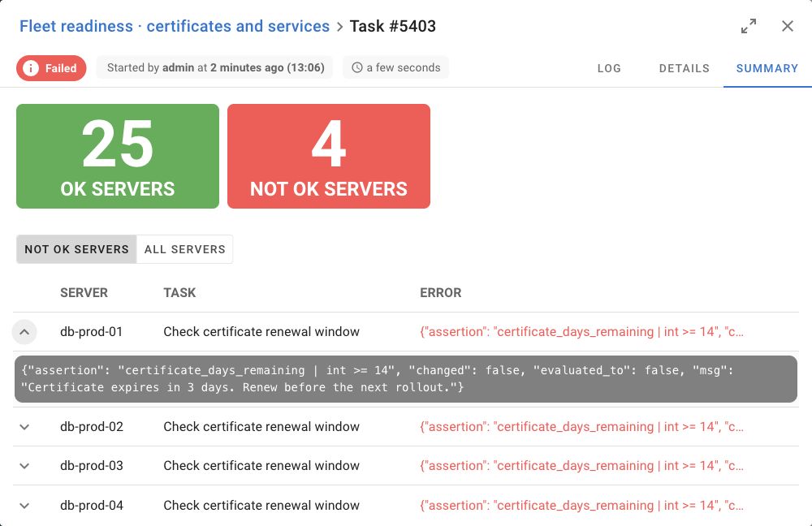Click the green 25 OK SERVERS tile
This screenshot has height=526, width=812.
[118, 157]
